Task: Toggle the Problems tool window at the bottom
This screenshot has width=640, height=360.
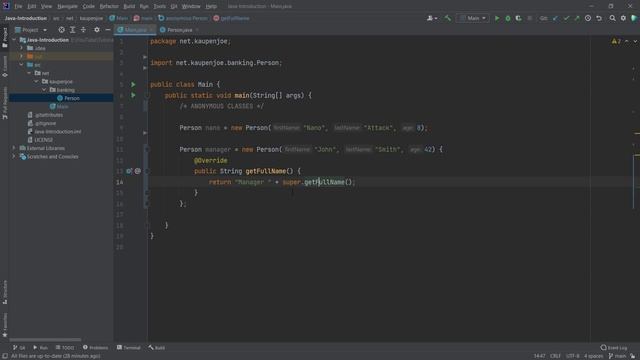Action: click(96, 348)
